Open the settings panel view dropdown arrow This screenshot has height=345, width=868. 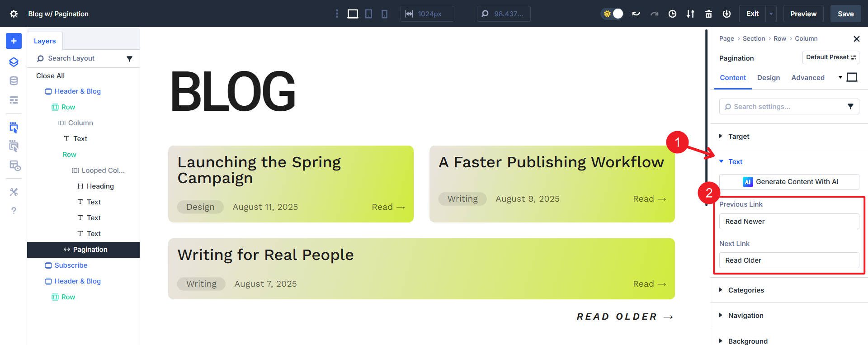tap(840, 77)
